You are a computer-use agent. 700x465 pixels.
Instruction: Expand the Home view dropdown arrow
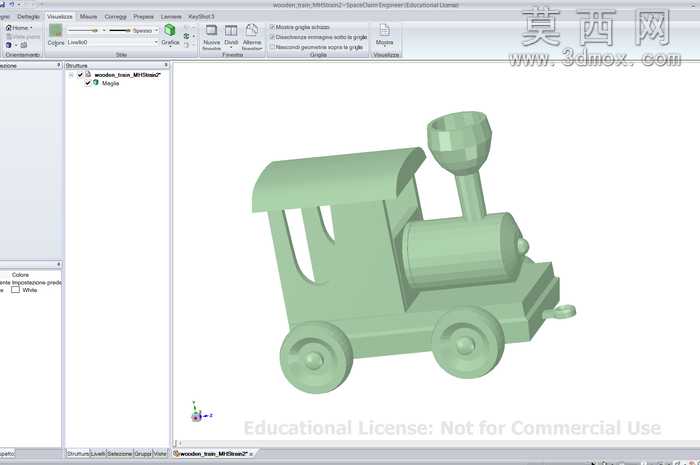pos(31,28)
